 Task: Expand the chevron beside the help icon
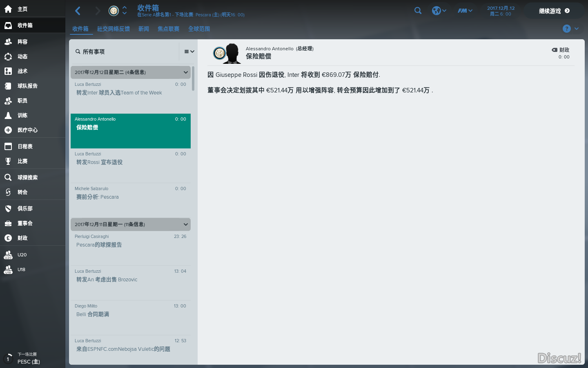577,29
